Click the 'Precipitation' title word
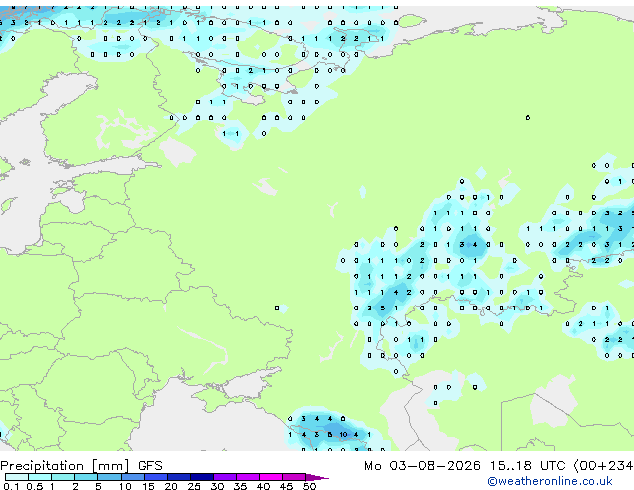 tap(42, 466)
